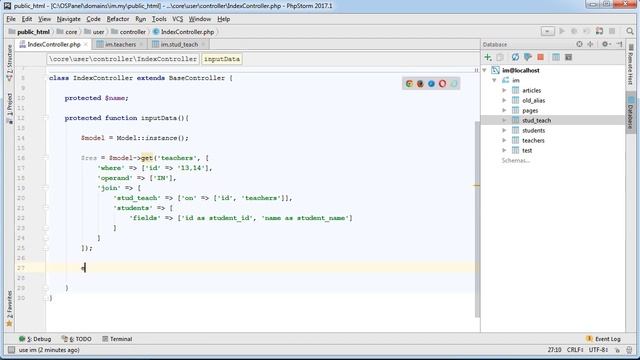Toggle the Database side tab
The width and height of the screenshot is (640, 360).
[631, 113]
